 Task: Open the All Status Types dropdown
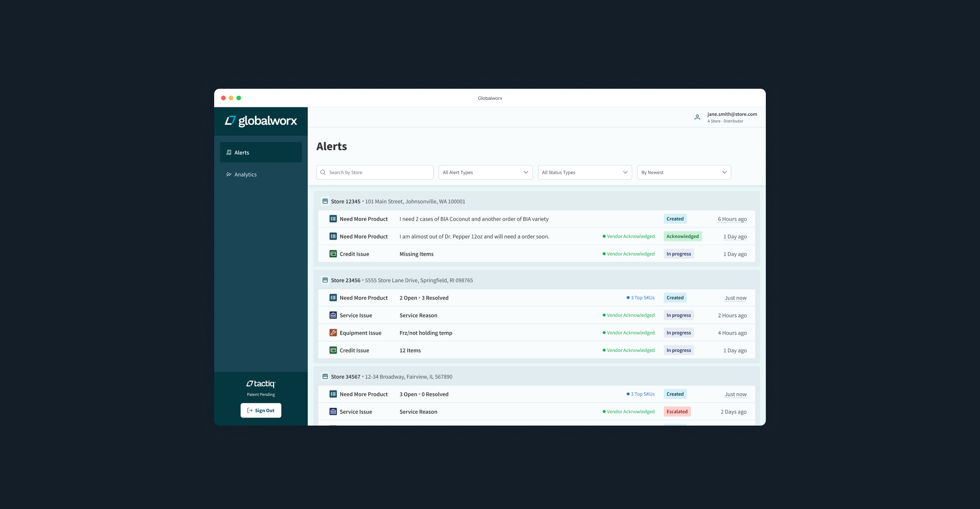(x=584, y=173)
